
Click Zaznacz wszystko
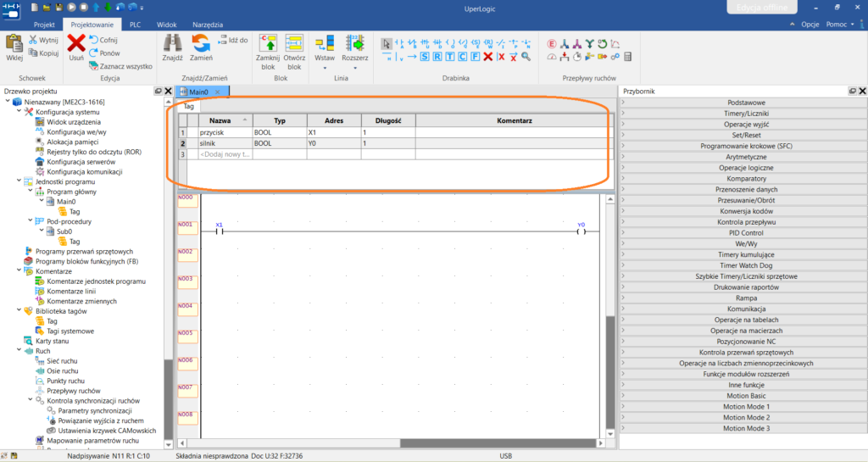click(120, 66)
